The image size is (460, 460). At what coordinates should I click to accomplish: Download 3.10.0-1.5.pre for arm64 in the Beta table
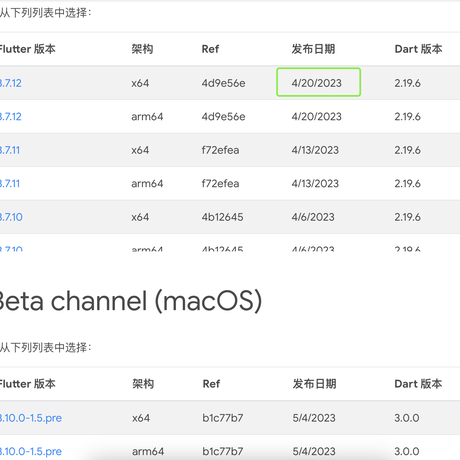(31, 451)
